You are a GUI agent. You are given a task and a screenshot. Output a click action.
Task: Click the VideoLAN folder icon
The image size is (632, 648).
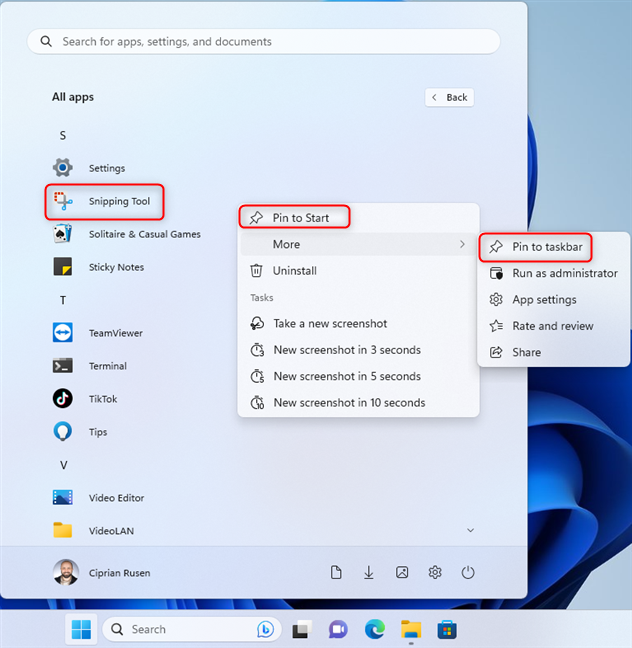pos(63,530)
